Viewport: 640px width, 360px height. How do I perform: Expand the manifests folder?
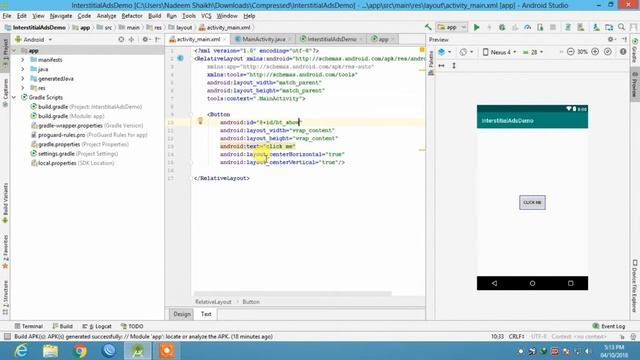pyautogui.click(x=23, y=60)
